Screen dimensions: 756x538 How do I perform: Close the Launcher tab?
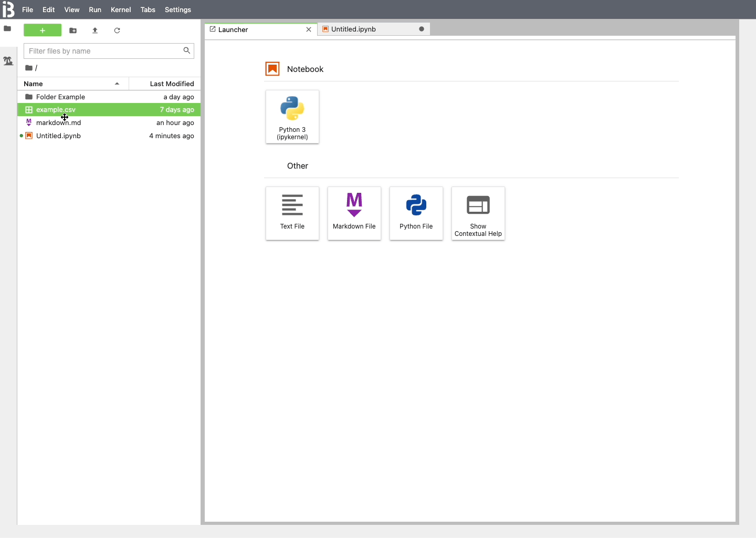(309, 29)
